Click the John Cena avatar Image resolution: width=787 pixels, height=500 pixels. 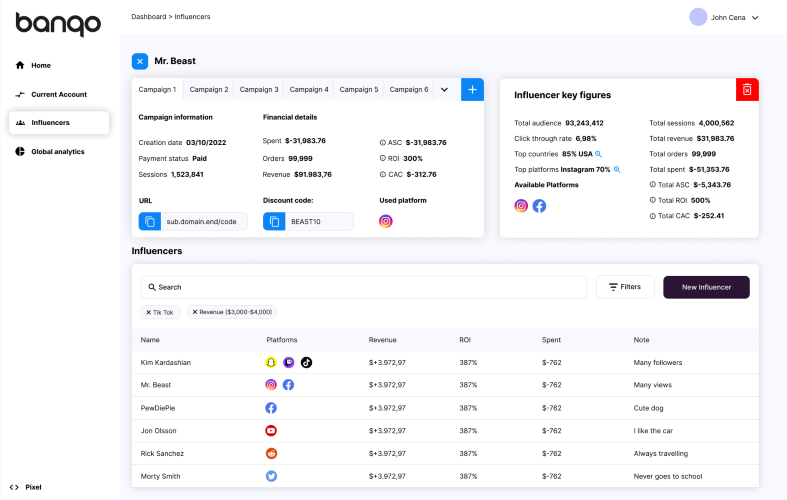698,17
